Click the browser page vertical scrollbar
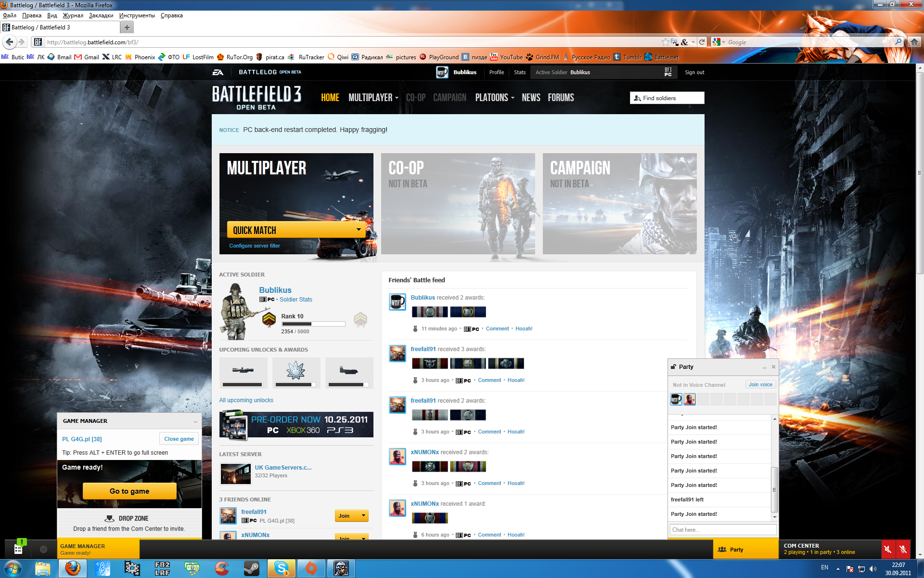 (920, 173)
